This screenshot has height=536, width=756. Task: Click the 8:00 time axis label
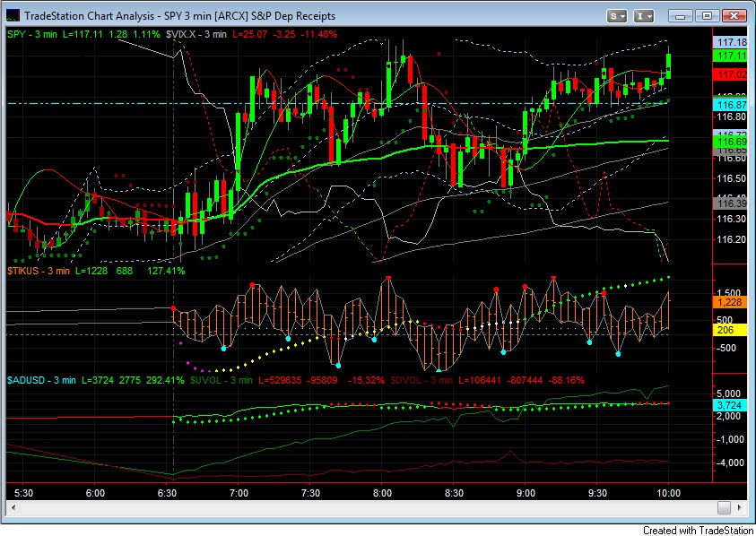click(382, 493)
